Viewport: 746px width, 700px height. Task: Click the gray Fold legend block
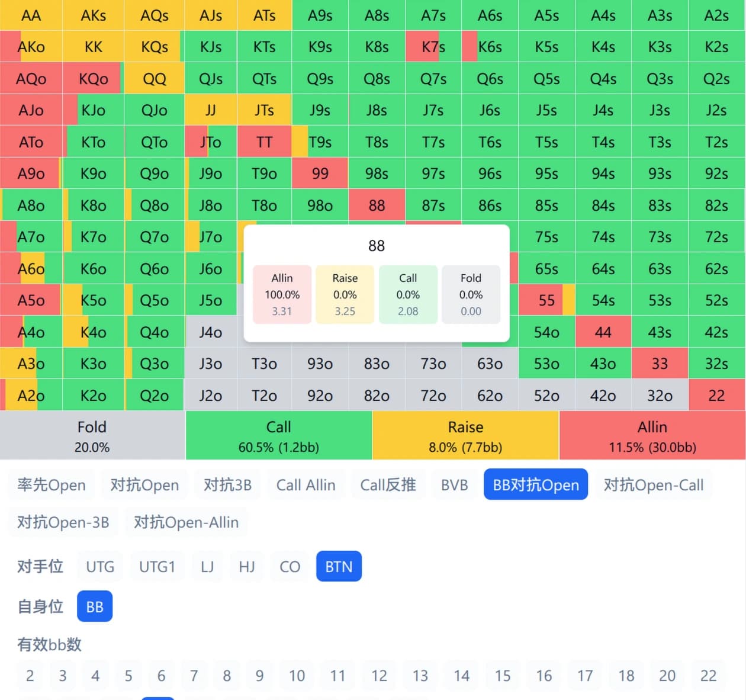(92, 435)
